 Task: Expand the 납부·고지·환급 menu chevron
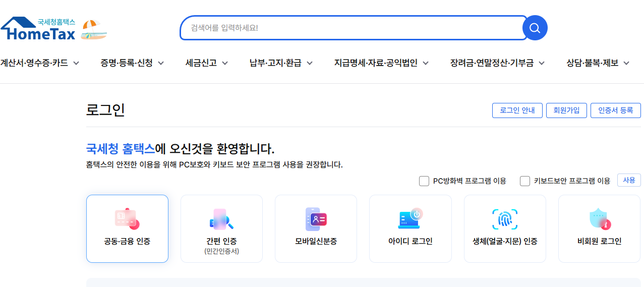point(310,63)
